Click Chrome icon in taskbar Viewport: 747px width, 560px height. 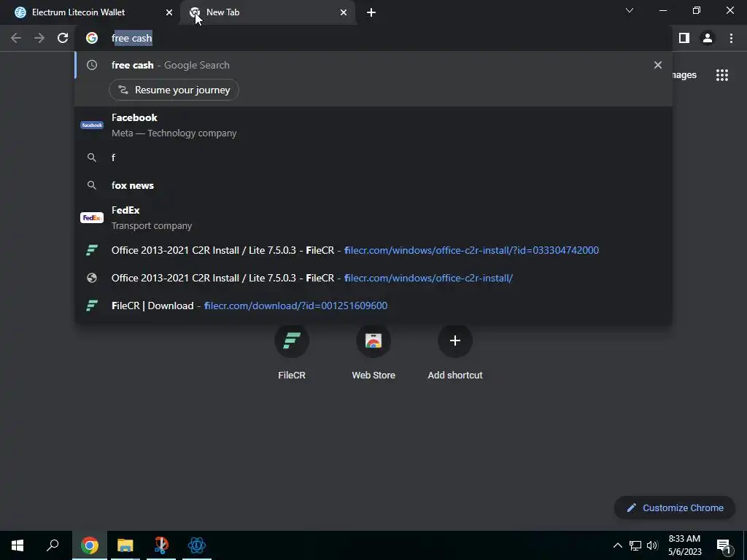point(89,545)
